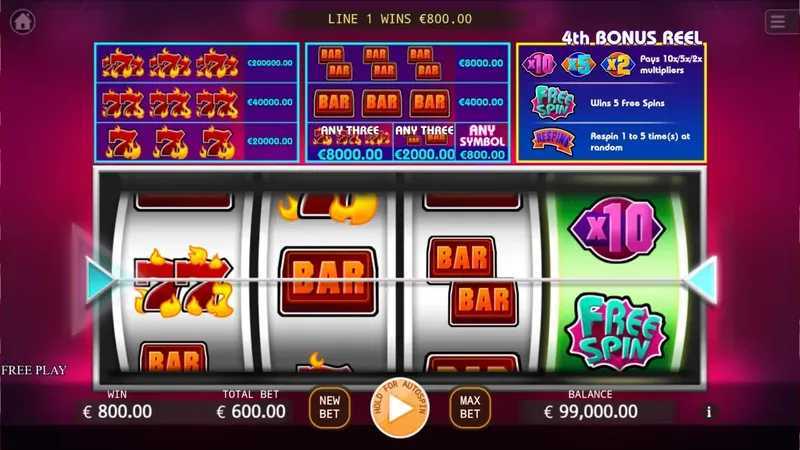
Task: Click the right payline arrow marker
Action: click(x=702, y=281)
